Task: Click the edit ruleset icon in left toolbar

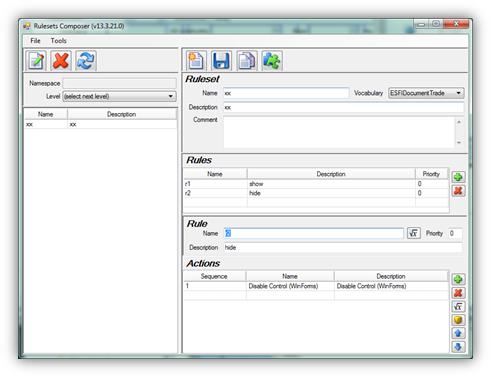Action: [36, 61]
